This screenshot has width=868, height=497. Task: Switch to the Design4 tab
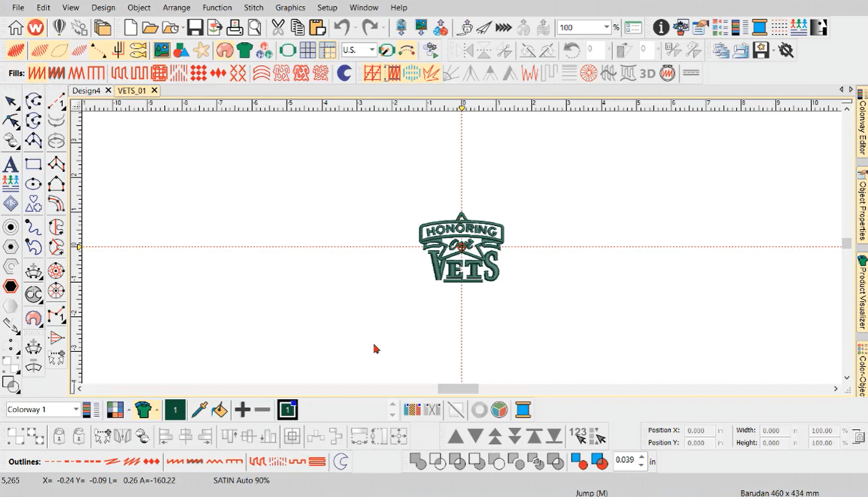tap(86, 90)
